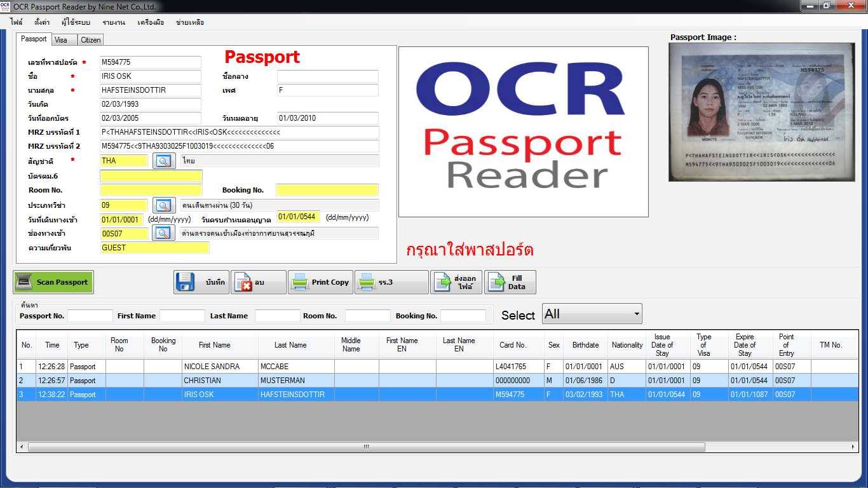Click the Nationality column header
The height and width of the screenshot is (488, 868).
[627, 345]
